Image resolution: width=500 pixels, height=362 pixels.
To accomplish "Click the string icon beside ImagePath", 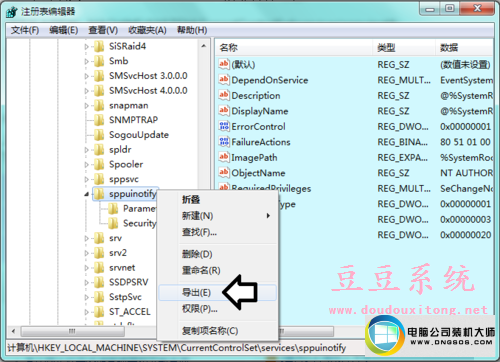I will point(224,157).
